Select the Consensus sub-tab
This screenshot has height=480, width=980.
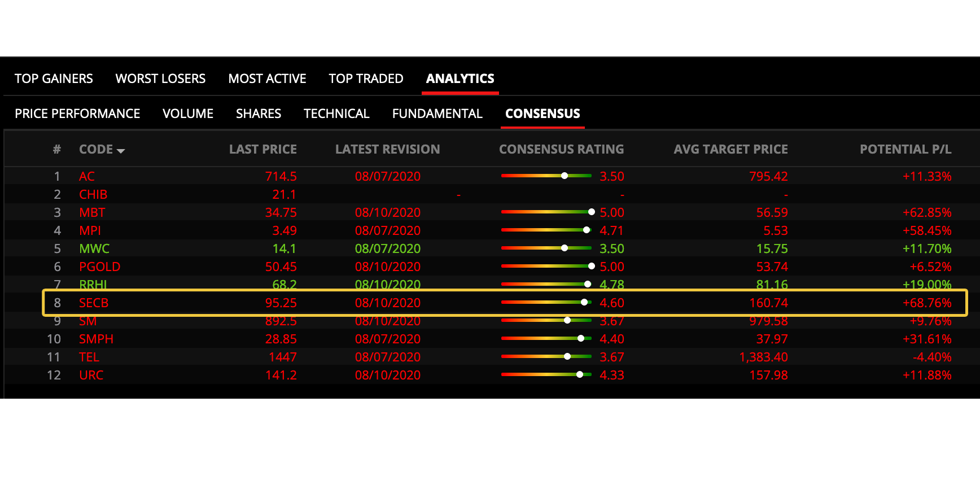pyautogui.click(x=542, y=114)
